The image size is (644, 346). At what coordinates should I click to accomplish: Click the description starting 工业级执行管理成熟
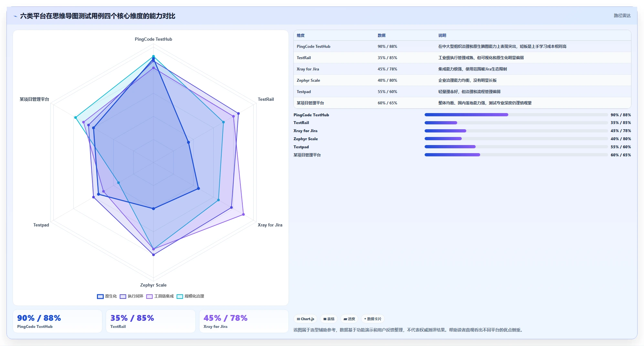pyautogui.click(x=481, y=58)
